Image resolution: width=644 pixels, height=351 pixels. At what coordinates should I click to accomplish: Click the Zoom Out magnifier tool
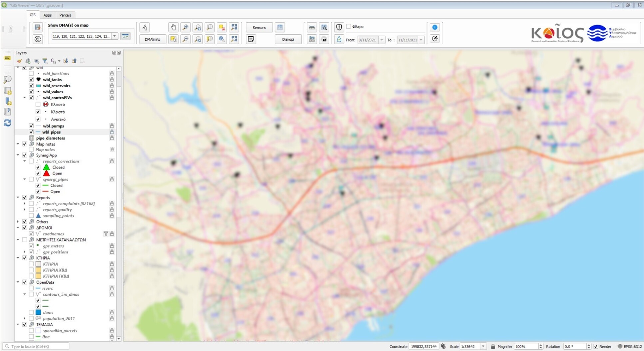click(x=185, y=39)
